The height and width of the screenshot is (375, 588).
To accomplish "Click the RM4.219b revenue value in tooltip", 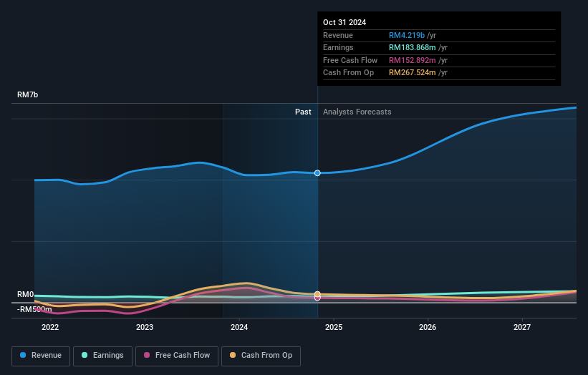I will click(x=407, y=35).
